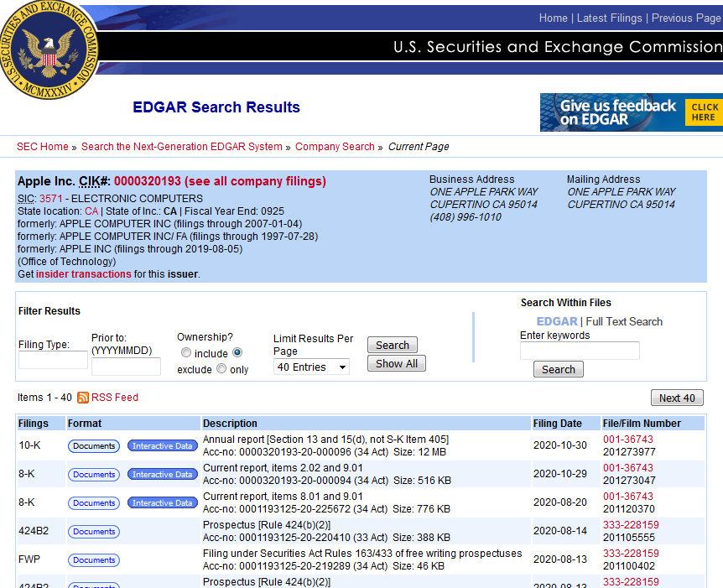The image size is (723, 588).
Task: Click the SEC Home breadcrumb link
Action: pos(43,147)
